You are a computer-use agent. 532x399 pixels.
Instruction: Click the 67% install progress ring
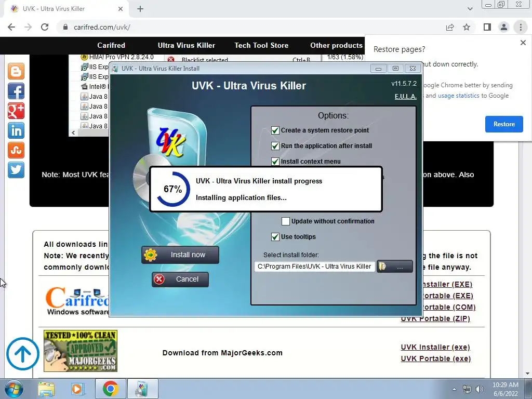coord(173,189)
